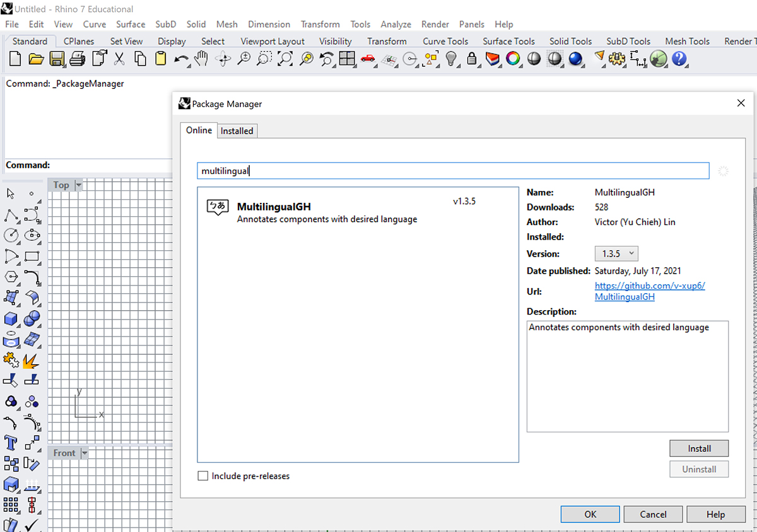This screenshot has width=757, height=532.
Task: Click OK in Package Manager
Action: click(x=590, y=514)
